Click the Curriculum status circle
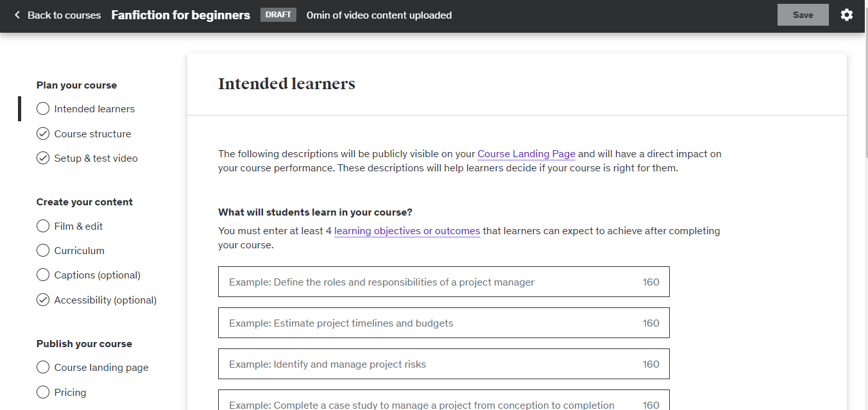Viewport: 868px width, 410px height. [43, 250]
